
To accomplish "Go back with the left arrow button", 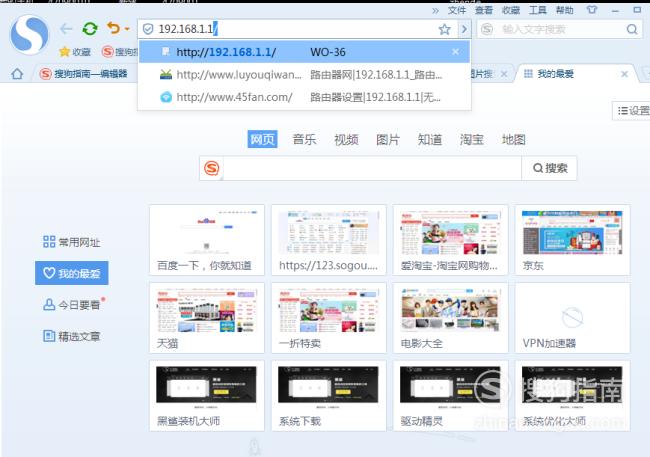I will pos(66,29).
